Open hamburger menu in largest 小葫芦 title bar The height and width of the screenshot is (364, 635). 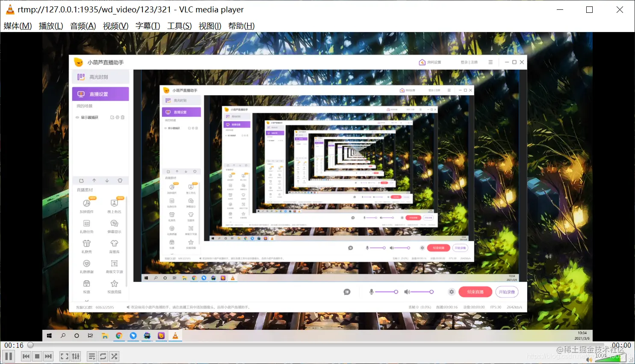click(490, 62)
